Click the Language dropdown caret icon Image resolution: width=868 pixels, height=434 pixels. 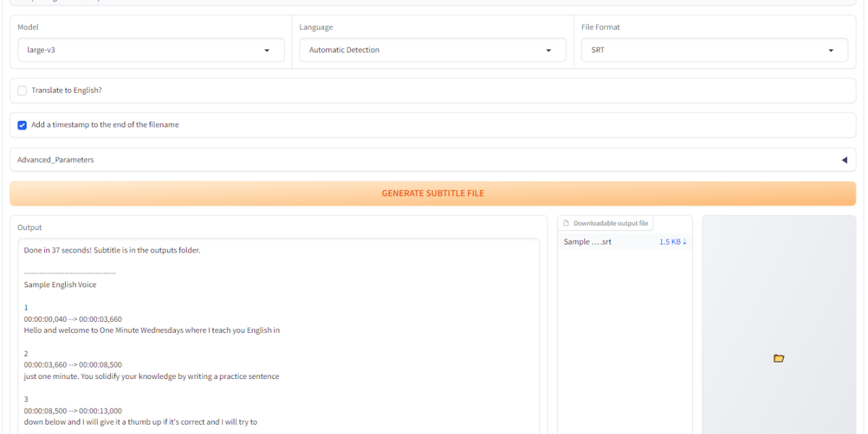(x=549, y=51)
